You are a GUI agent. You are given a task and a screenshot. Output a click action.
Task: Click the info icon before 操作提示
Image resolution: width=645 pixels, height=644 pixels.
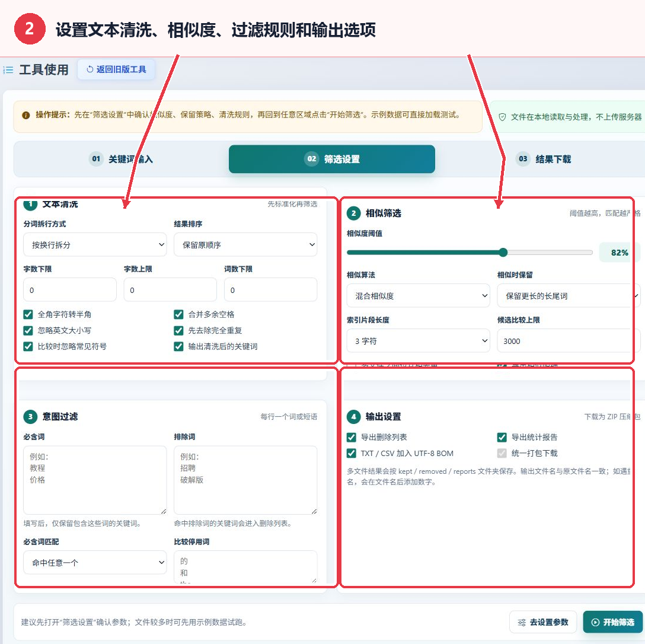pyautogui.click(x=26, y=115)
